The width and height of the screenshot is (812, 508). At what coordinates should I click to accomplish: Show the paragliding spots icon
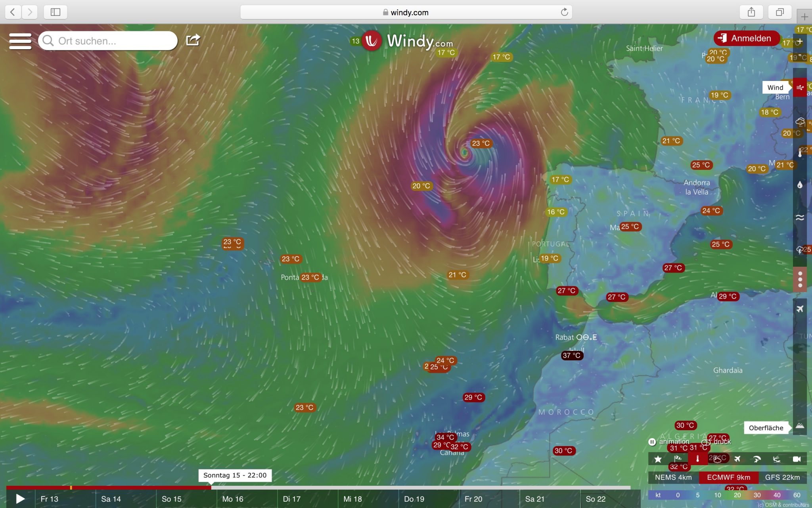click(x=757, y=459)
